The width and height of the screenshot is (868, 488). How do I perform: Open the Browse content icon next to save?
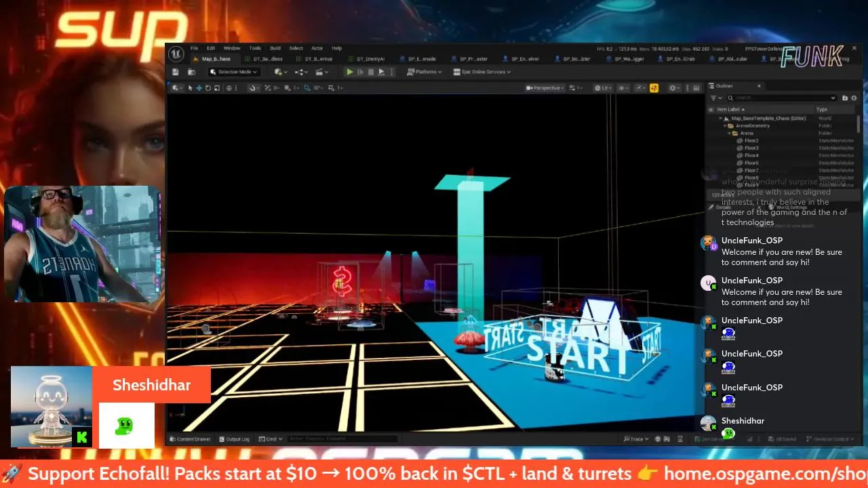(x=192, y=72)
